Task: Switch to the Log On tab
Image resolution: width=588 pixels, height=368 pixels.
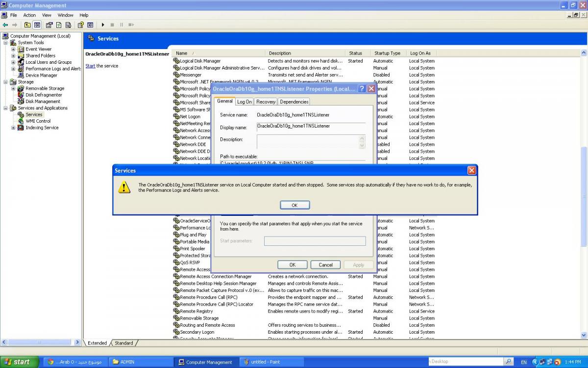Action: click(x=244, y=102)
